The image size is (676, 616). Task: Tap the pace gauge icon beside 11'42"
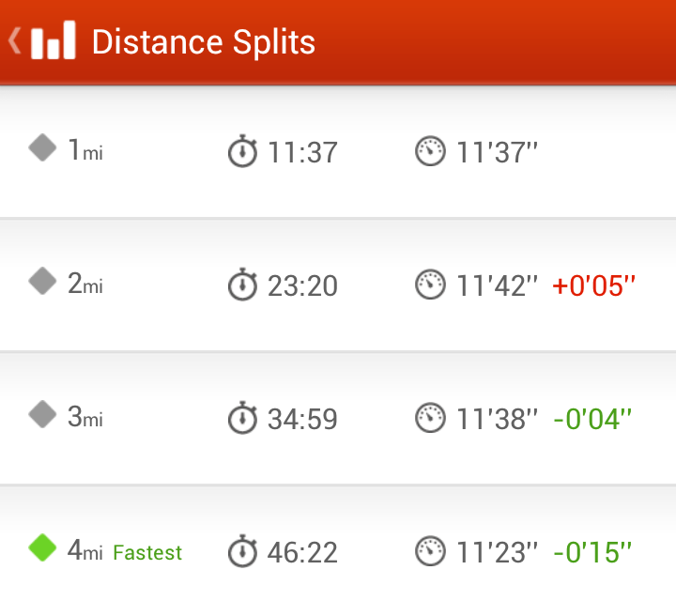tap(430, 285)
